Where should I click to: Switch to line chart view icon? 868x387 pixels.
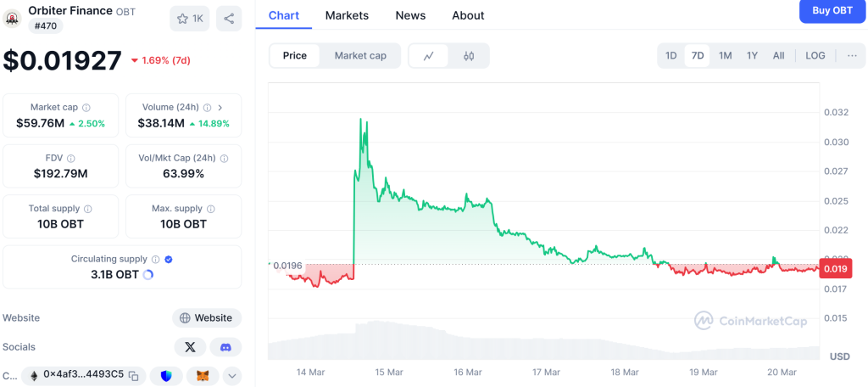tap(429, 56)
